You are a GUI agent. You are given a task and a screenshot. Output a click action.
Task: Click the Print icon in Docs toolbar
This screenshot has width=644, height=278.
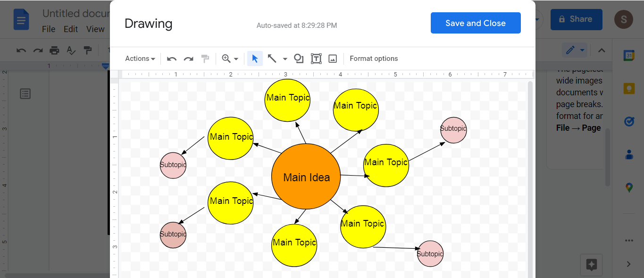click(x=54, y=50)
